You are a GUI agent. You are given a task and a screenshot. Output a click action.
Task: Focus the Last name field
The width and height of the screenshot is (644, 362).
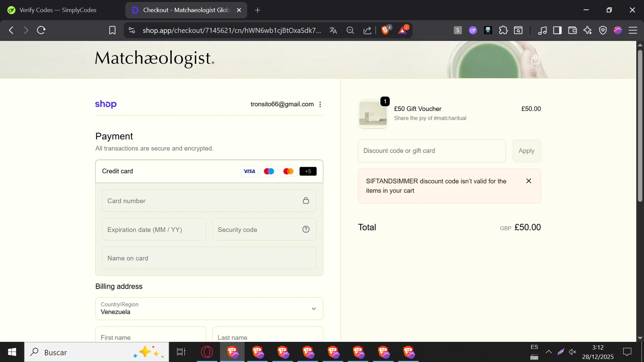click(x=267, y=335)
